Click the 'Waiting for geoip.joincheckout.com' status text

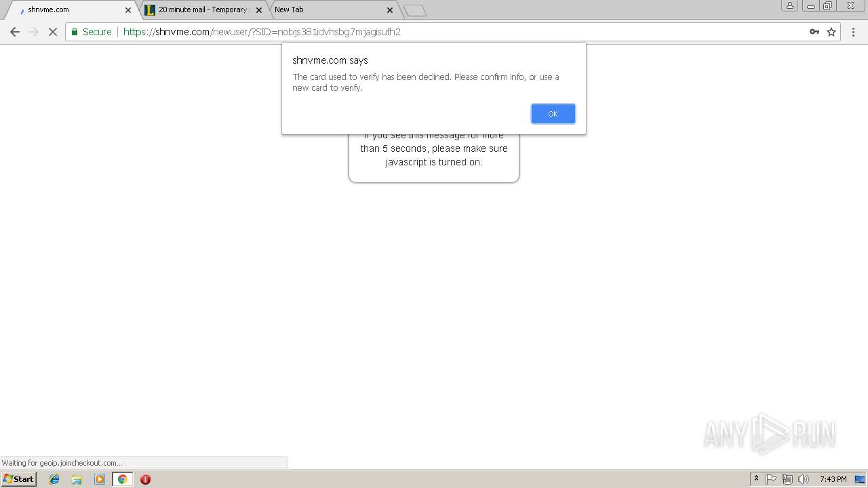[62, 463]
